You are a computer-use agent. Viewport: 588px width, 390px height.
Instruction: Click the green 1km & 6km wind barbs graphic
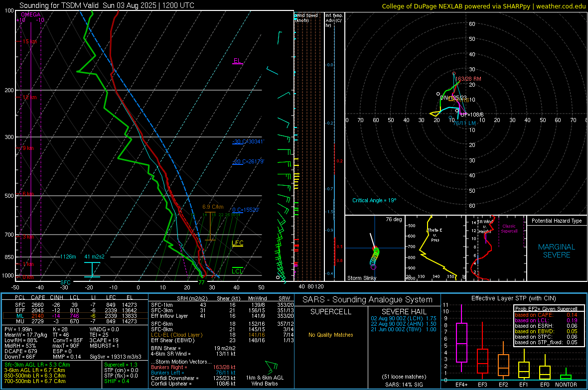(272, 367)
